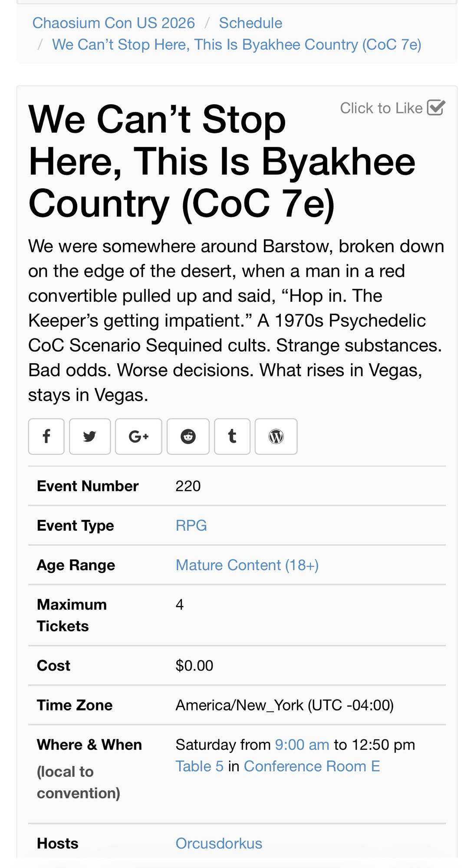Image resolution: width=474 pixels, height=868 pixels.
Task: Click the Time Zone value text
Action: coord(284,705)
